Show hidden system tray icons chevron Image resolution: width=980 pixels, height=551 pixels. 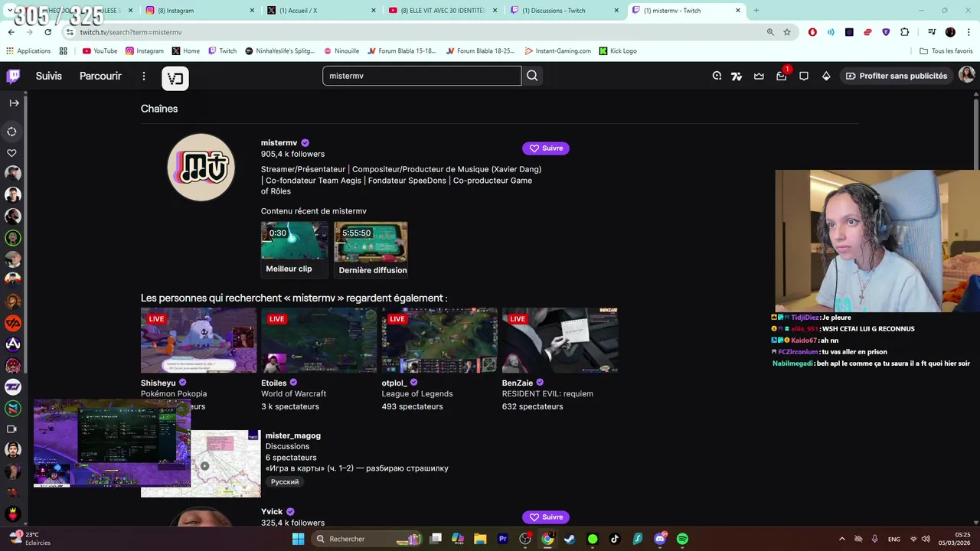[x=841, y=539]
